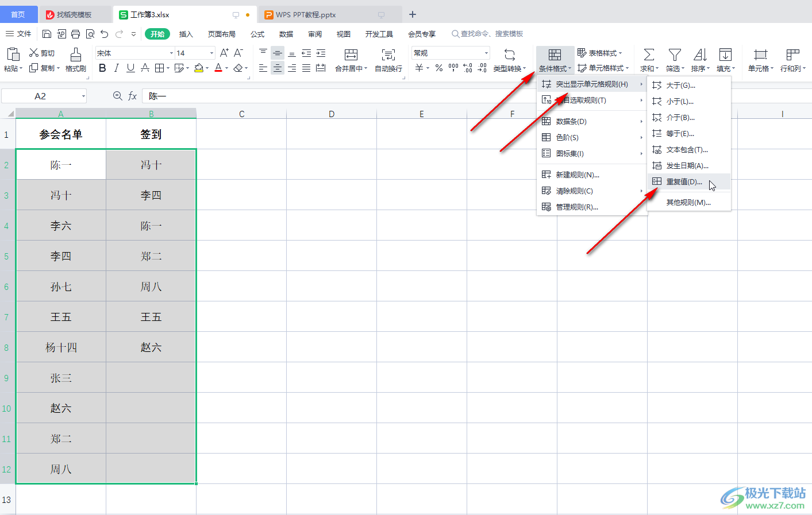The height and width of the screenshot is (515, 812).
Task: Click the command search box
Action: click(x=487, y=34)
